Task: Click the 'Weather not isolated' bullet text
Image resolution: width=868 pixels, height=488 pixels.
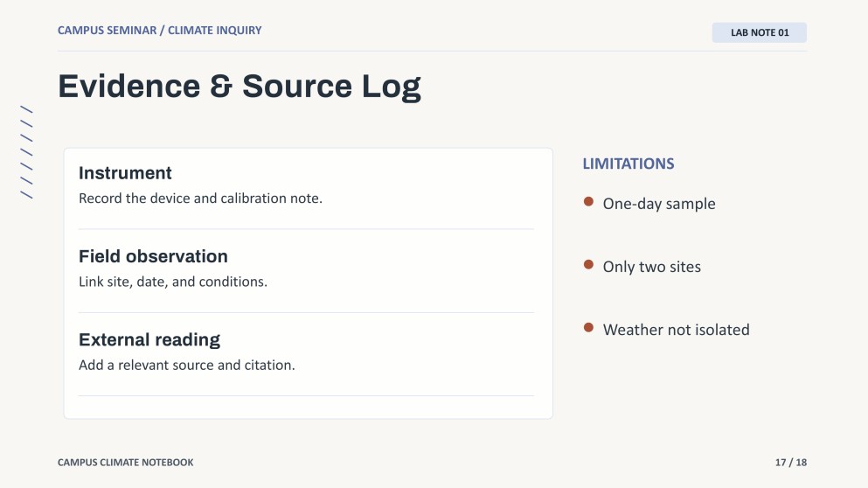Action: (x=676, y=330)
